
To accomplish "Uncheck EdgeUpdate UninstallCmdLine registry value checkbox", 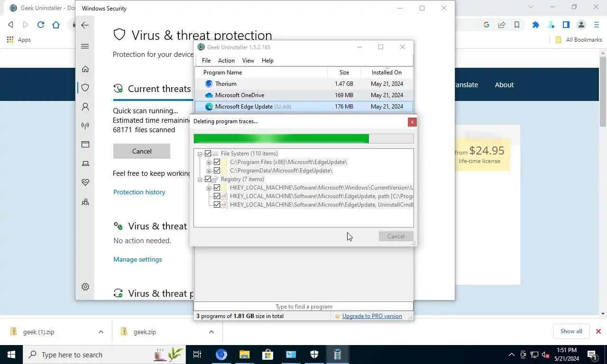I will pyautogui.click(x=217, y=205).
